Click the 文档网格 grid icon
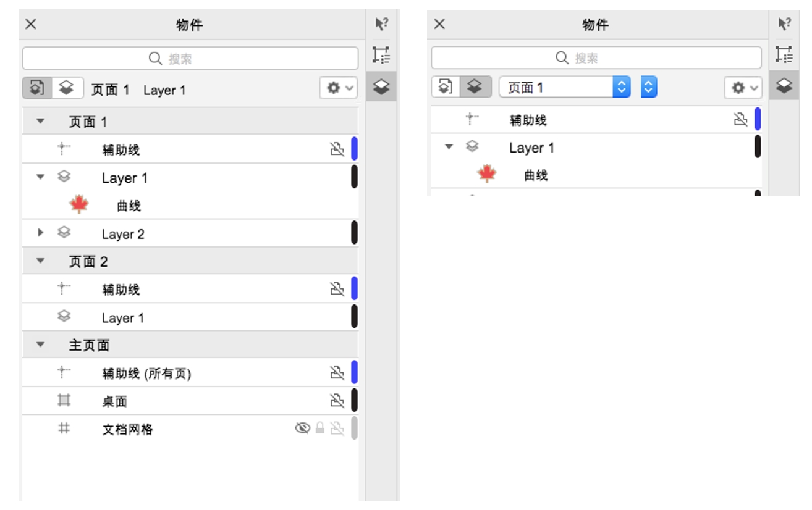This screenshot has width=812, height=510. [x=64, y=428]
